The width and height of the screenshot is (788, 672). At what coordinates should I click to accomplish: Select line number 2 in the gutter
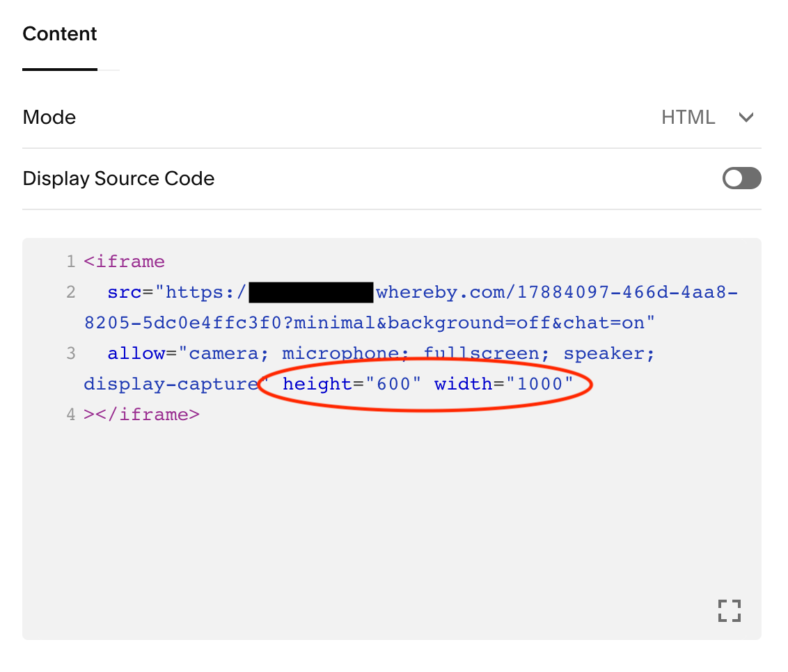point(70,292)
